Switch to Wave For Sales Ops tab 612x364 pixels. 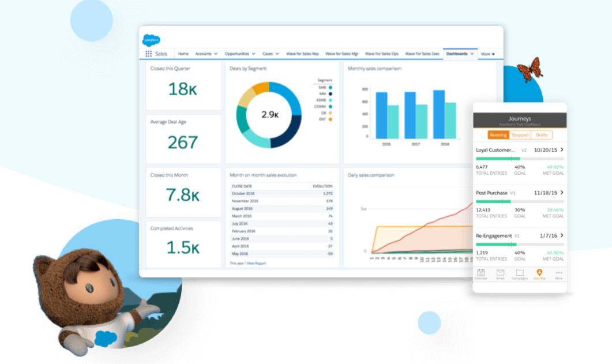pos(382,54)
